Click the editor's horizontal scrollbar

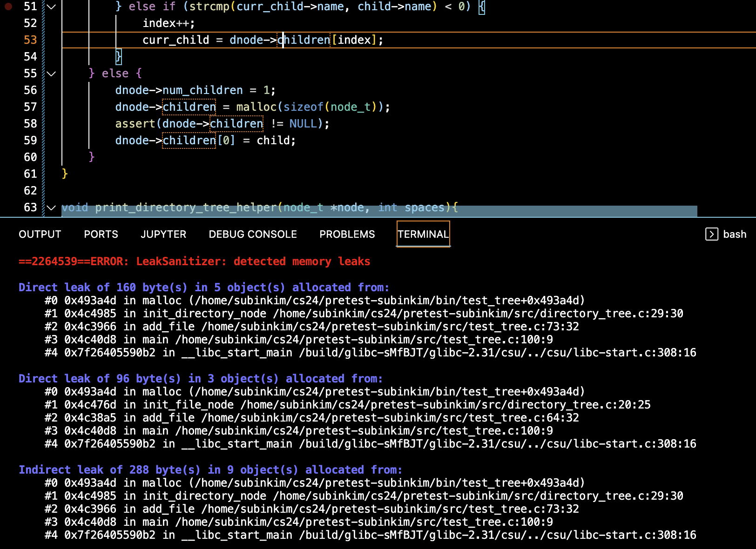click(379, 212)
